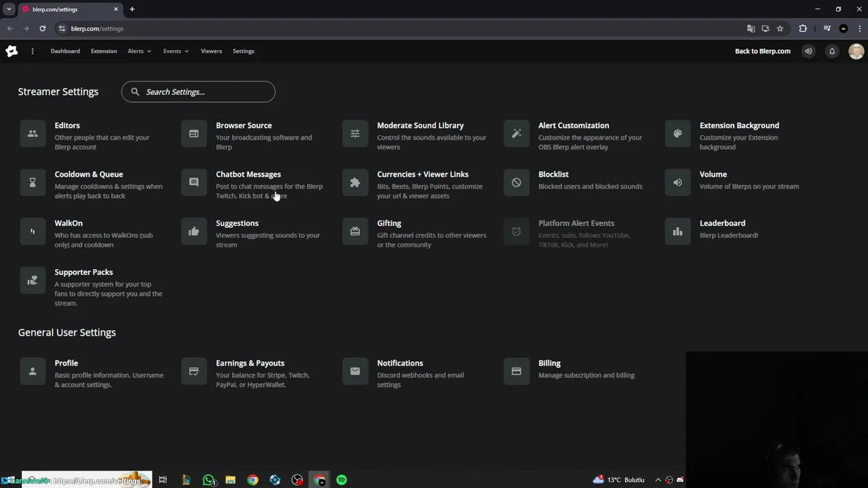Reload the page
This screenshot has height=488, width=868.
coord(42,28)
